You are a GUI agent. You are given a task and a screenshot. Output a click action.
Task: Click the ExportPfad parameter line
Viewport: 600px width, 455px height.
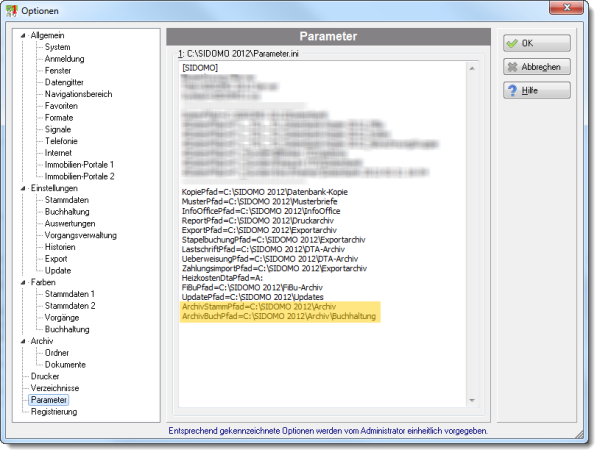click(259, 230)
